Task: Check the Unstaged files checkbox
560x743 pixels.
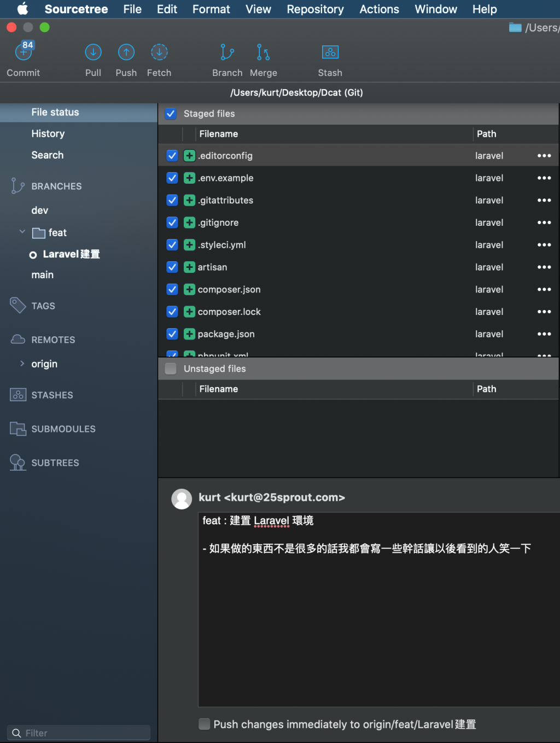Action: click(171, 368)
